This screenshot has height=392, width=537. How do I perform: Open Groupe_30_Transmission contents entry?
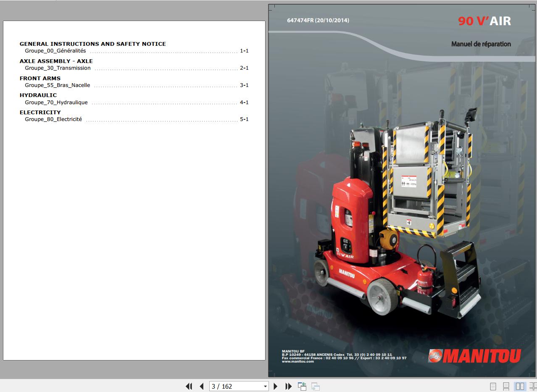point(137,68)
